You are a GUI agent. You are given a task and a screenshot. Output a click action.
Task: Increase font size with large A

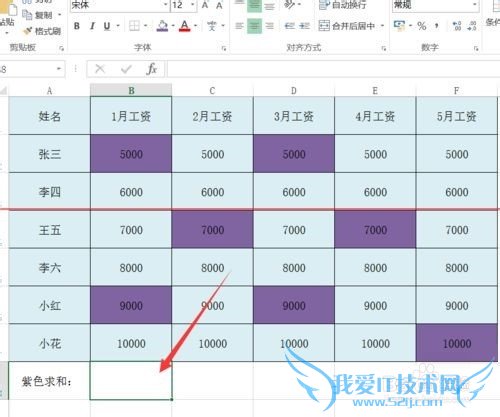click(x=205, y=5)
